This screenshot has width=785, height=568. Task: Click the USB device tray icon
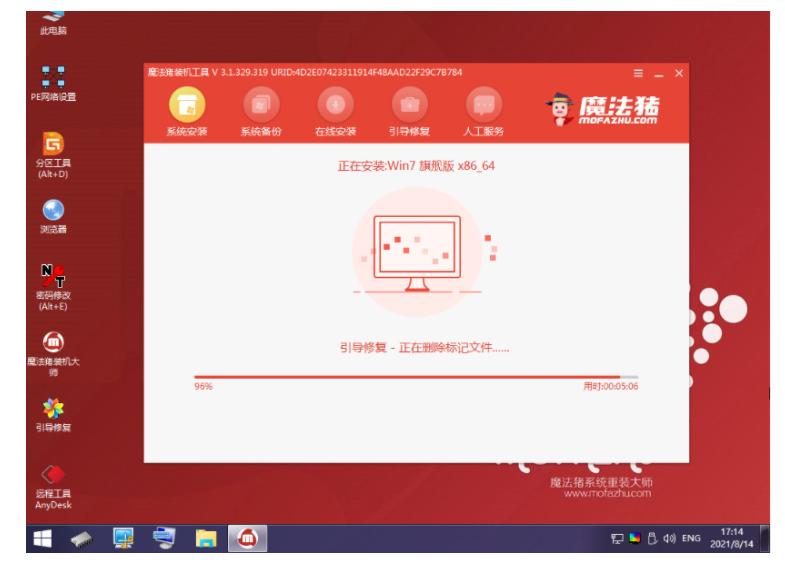pyautogui.click(x=652, y=538)
